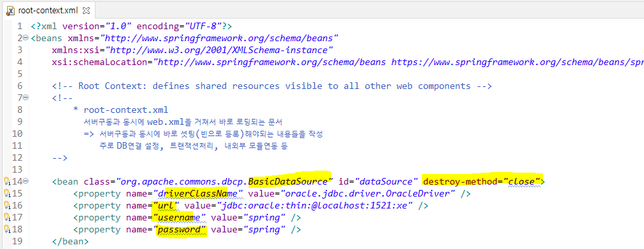Image resolution: width=644 pixels, height=249 pixels.
Task: Click the "username" property name
Action: [179, 217]
